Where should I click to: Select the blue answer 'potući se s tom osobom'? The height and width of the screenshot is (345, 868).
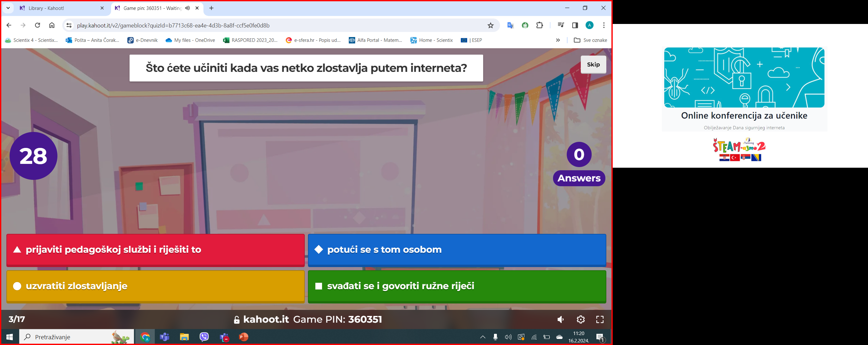[x=457, y=250]
